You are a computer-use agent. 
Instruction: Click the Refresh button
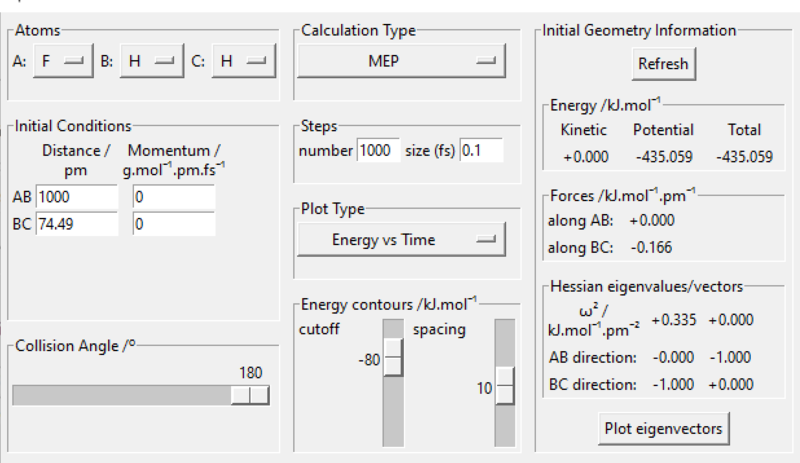click(x=663, y=64)
